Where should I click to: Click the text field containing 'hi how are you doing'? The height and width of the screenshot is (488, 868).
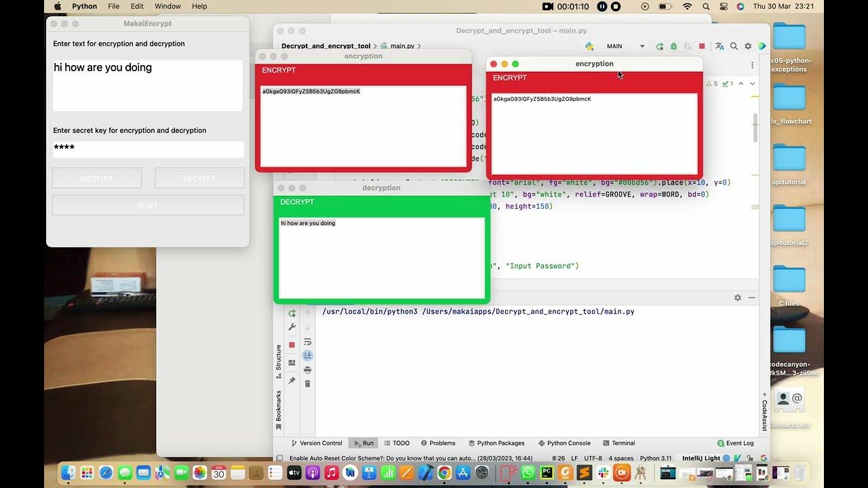click(x=148, y=85)
